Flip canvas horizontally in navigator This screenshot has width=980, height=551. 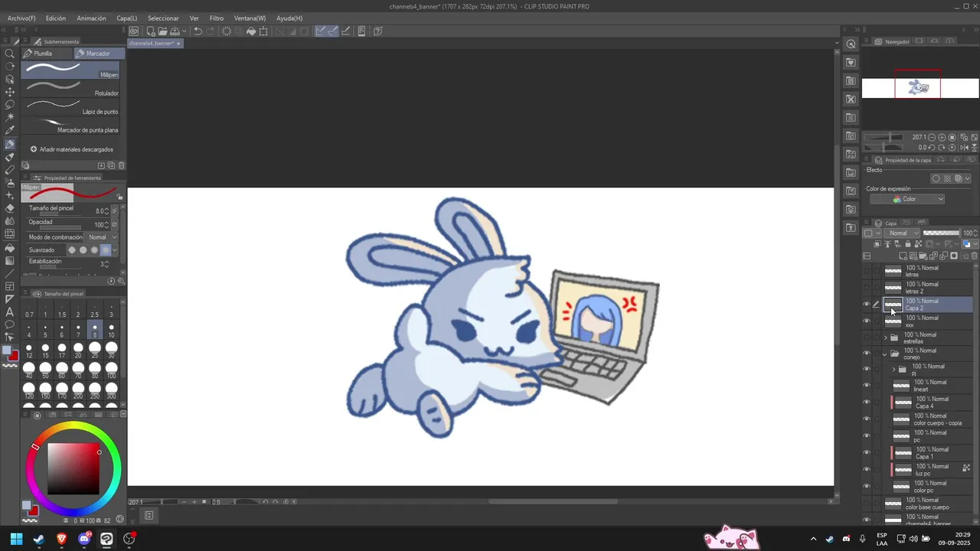coord(964,148)
